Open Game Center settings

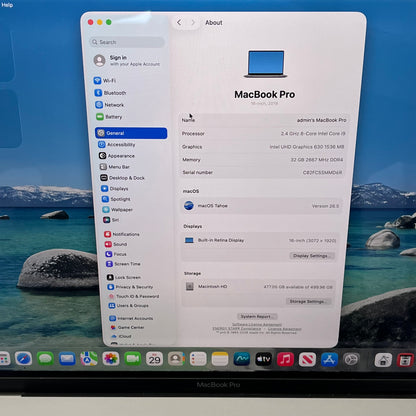pos(127,327)
